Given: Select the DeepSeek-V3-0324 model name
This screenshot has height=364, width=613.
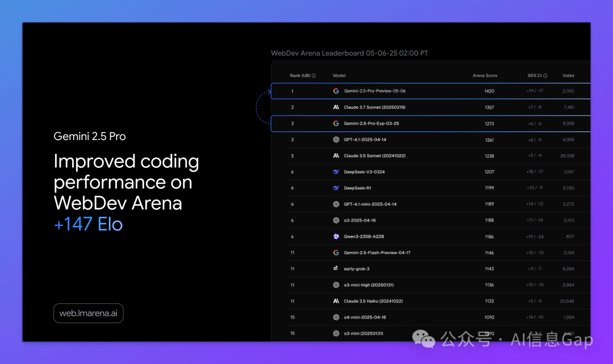Looking at the screenshot, I should 364,172.
